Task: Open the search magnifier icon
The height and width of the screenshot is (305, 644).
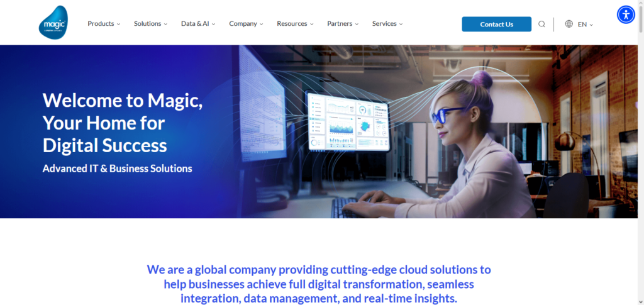Action: pyautogui.click(x=541, y=25)
